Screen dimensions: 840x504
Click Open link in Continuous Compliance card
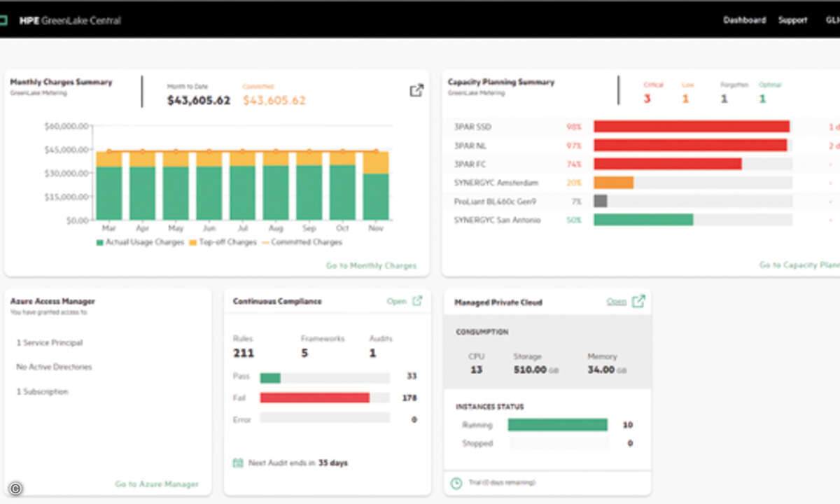396,301
